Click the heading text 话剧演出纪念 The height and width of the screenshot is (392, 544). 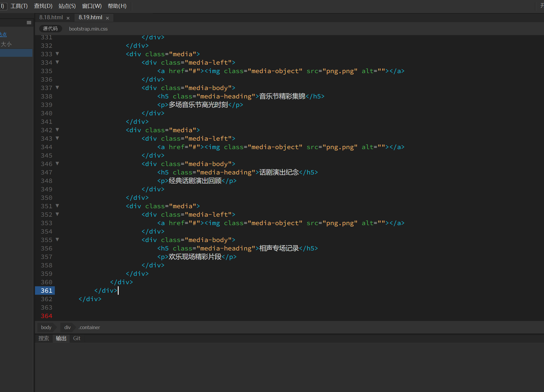click(x=279, y=172)
